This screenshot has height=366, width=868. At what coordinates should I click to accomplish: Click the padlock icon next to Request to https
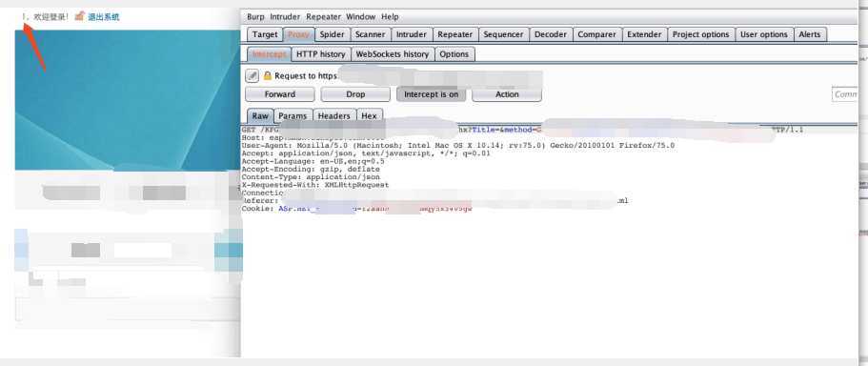(x=268, y=76)
